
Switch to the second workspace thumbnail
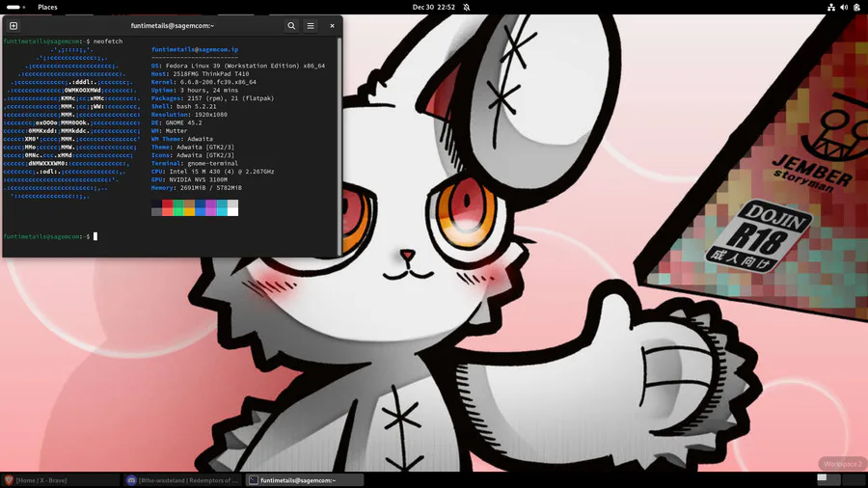click(x=854, y=479)
